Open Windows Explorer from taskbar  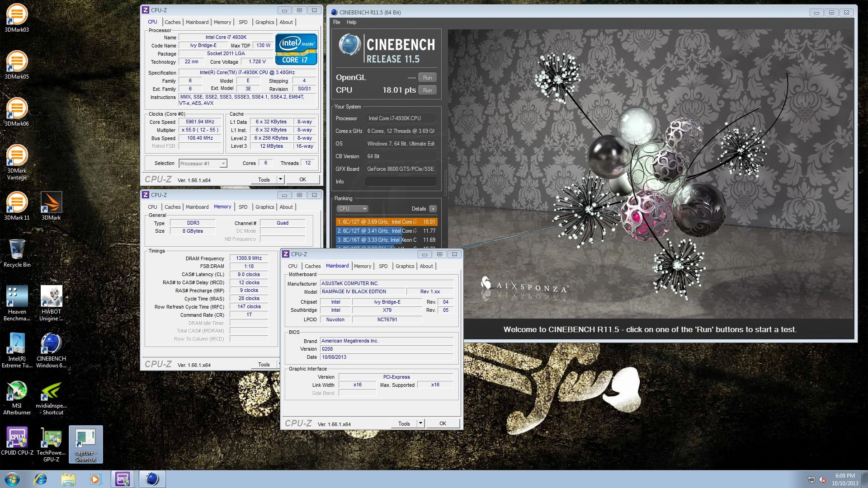point(68,479)
